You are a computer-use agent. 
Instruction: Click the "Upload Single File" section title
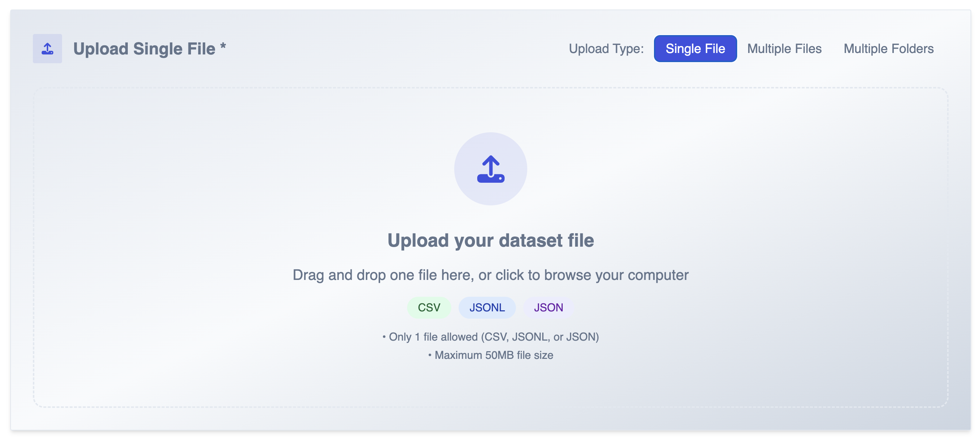pos(144,49)
